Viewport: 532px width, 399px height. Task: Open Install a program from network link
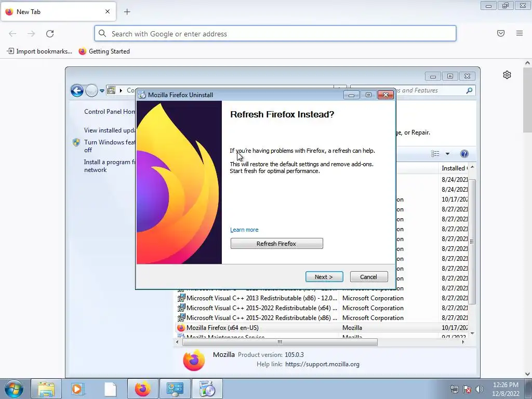pos(109,166)
